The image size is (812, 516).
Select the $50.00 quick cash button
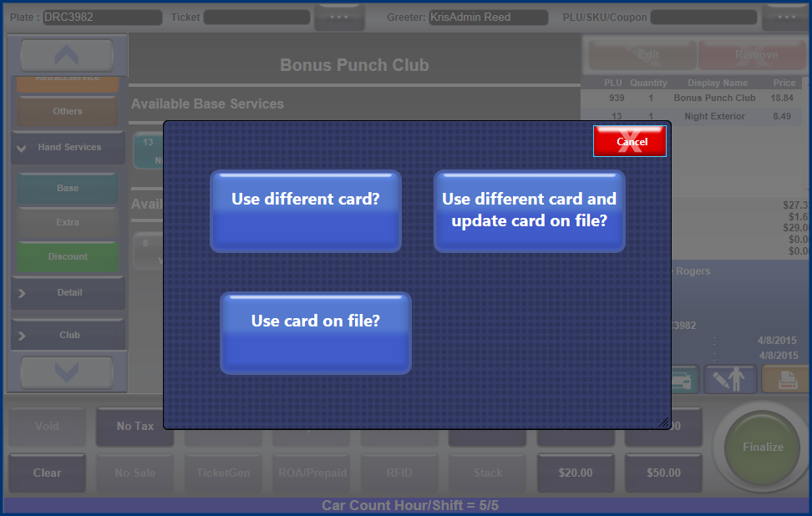point(663,473)
